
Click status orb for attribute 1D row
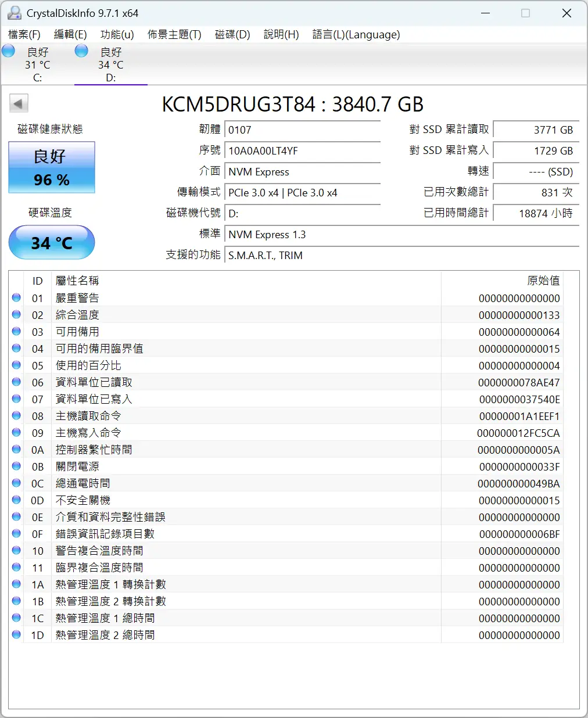16,635
